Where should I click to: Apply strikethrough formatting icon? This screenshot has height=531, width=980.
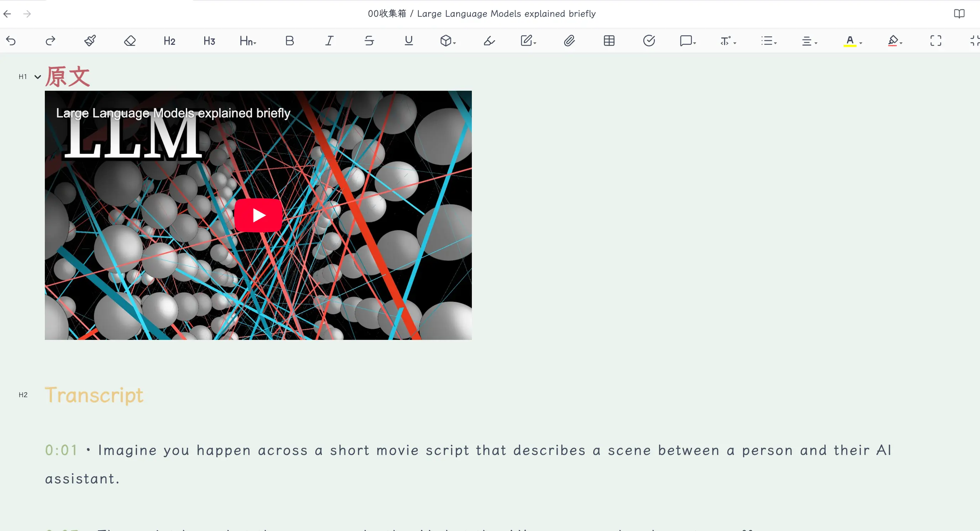(369, 41)
